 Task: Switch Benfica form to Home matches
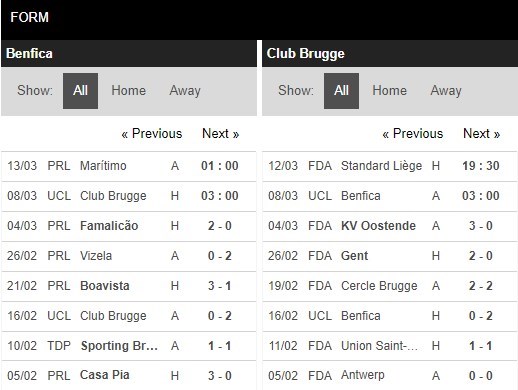tap(128, 91)
